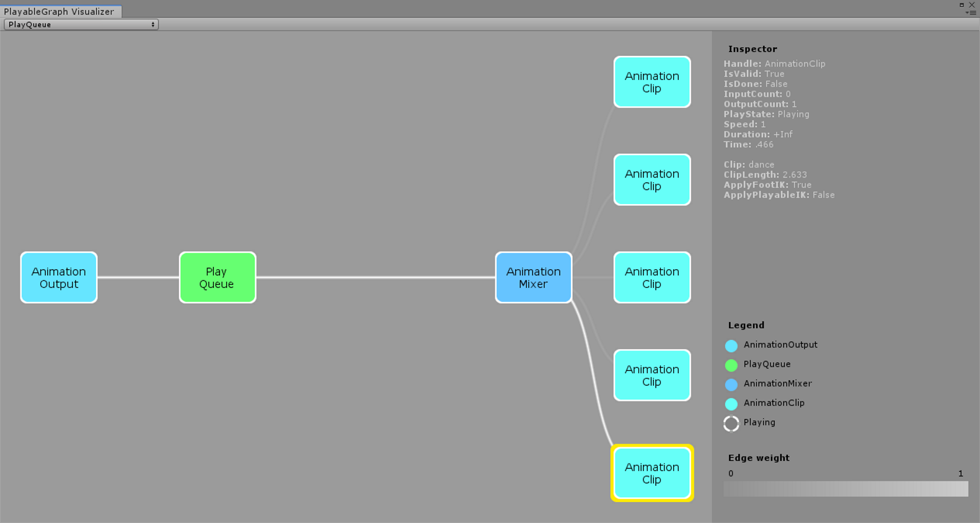Select the Animation Output node

coord(59,277)
